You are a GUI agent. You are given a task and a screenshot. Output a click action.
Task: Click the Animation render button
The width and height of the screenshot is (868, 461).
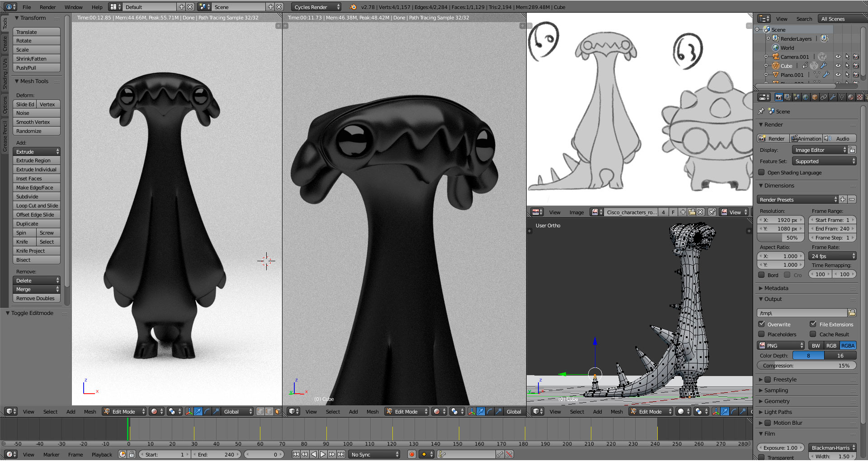tap(806, 138)
